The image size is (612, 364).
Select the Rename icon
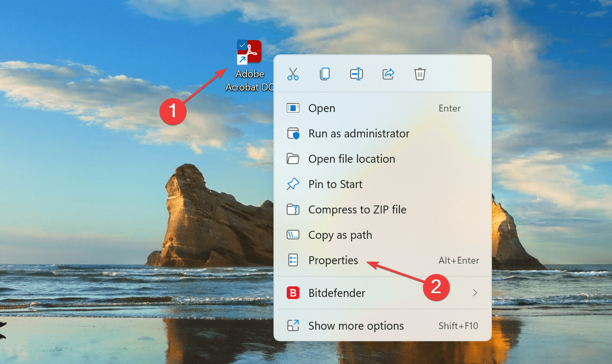pyautogui.click(x=357, y=74)
